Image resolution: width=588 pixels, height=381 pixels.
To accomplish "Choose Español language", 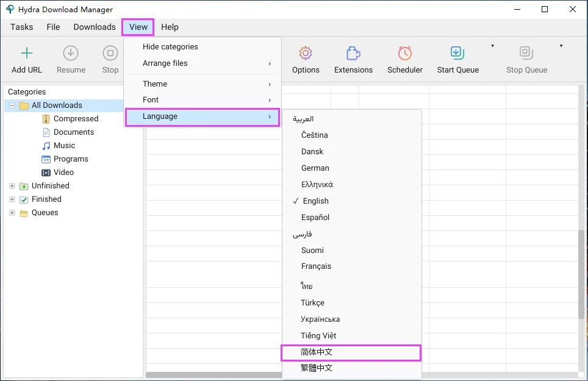I will tap(352, 218).
